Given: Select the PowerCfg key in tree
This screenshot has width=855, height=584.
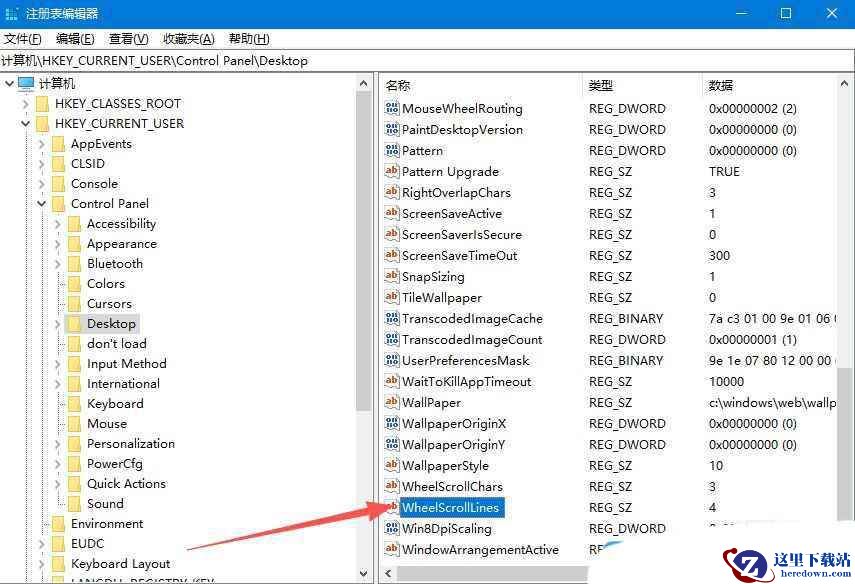Looking at the screenshot, I should click(115, 463).
